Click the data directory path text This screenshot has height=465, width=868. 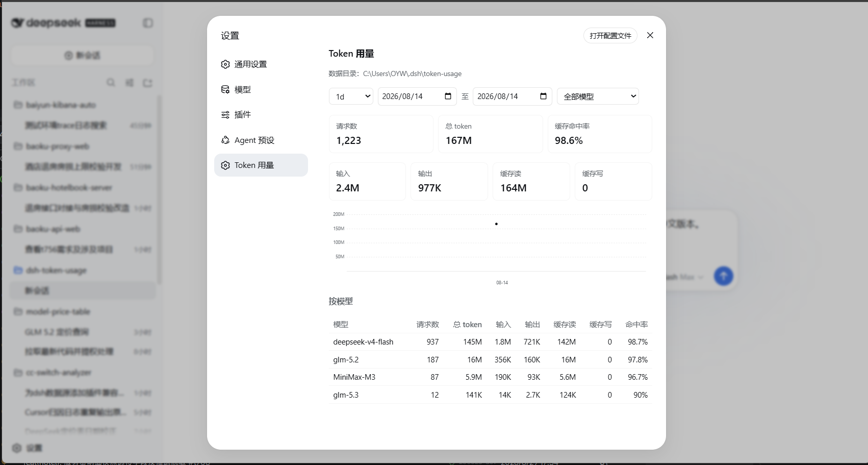click(412, 74)
